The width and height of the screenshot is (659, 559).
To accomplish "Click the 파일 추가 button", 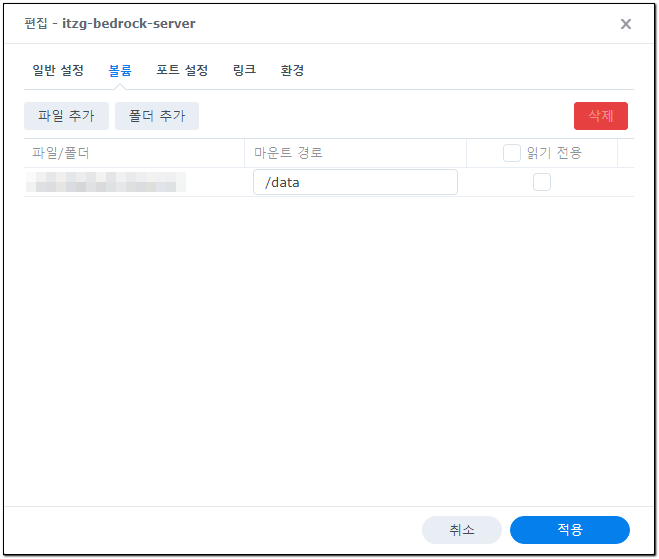I will [x=66, y=116].
